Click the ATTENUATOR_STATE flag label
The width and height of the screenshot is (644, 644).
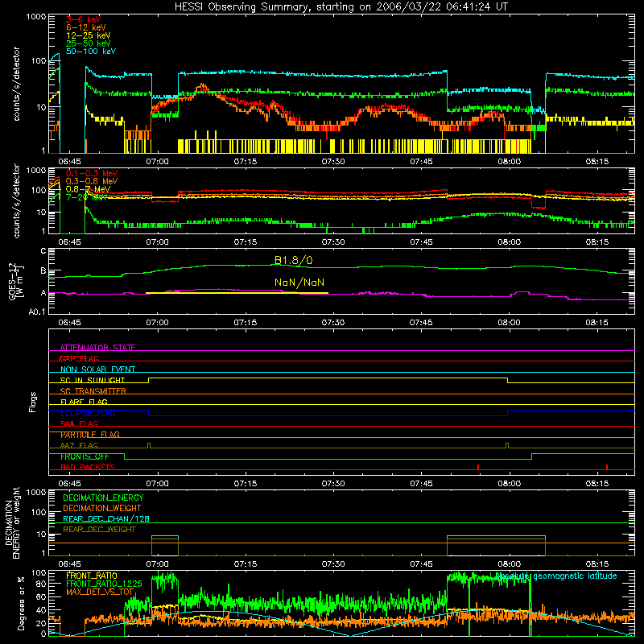97,348
